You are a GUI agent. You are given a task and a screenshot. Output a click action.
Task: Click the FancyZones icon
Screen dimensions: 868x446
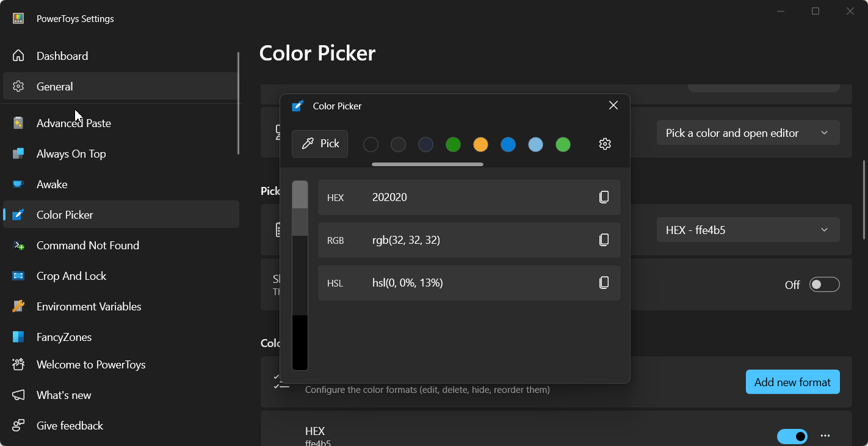click(x=18, y=337)
